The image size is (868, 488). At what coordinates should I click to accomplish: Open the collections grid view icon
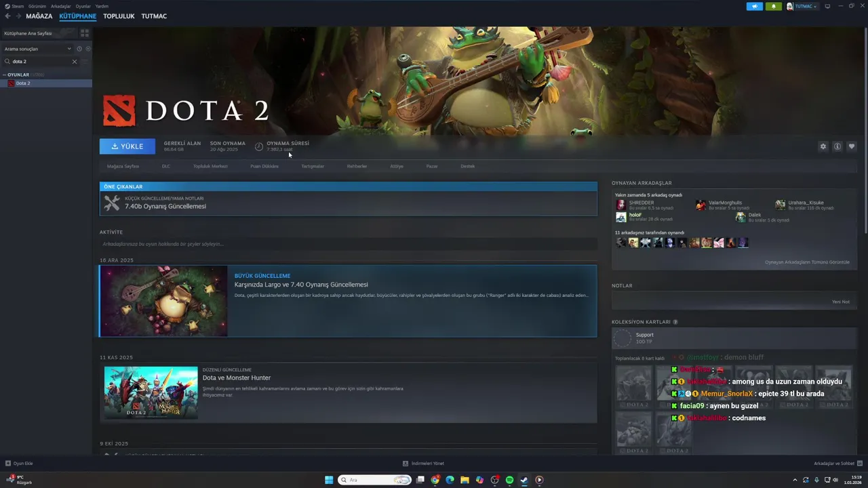click(85, 33)
